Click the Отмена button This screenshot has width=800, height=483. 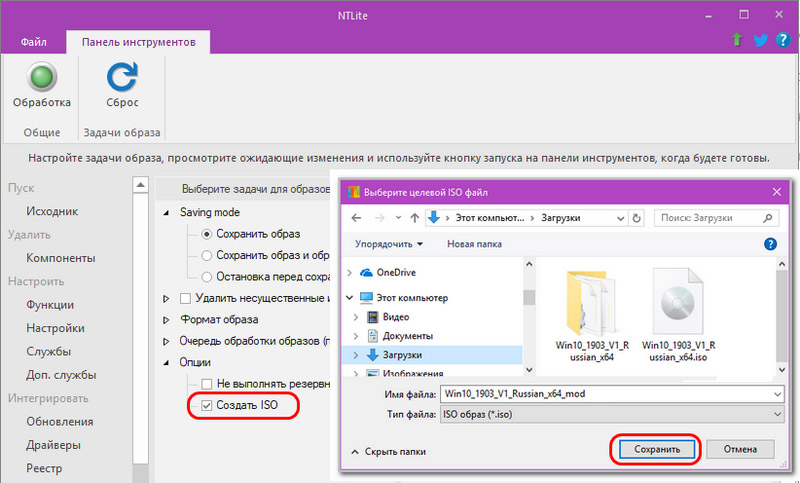(x=740, y=449)
